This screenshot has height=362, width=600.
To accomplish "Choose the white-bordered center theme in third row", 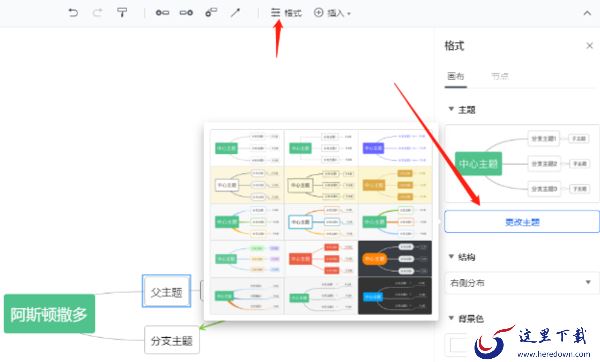I will [x=321, y=222].
